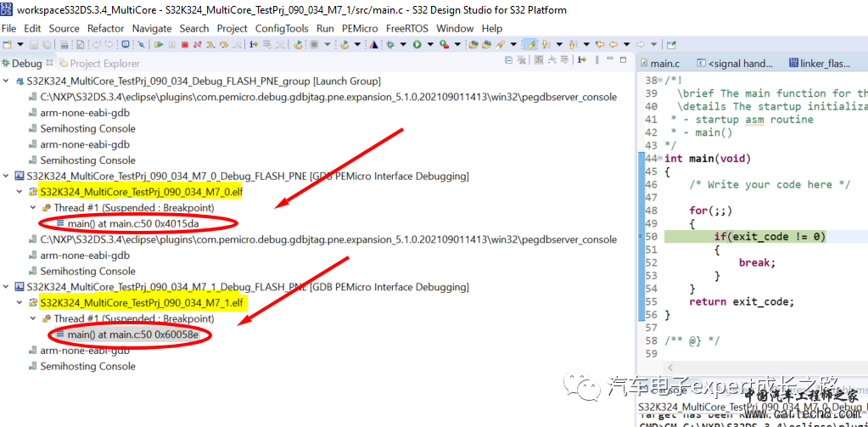The width and height of the screenshot is (868, 427).
Task: Collapse the M7_0_Debug_FLASH_PNE launch node
Action: coord(6,176)
